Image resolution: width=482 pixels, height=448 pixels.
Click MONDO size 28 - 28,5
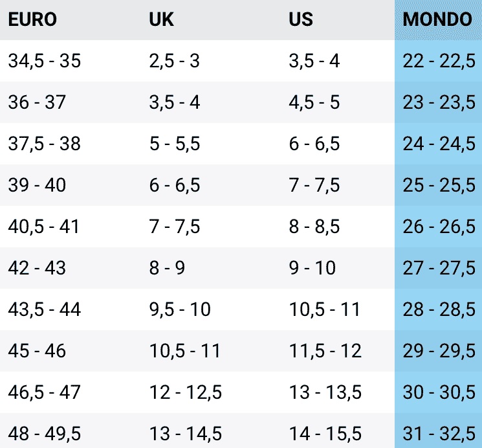[439, 309]
